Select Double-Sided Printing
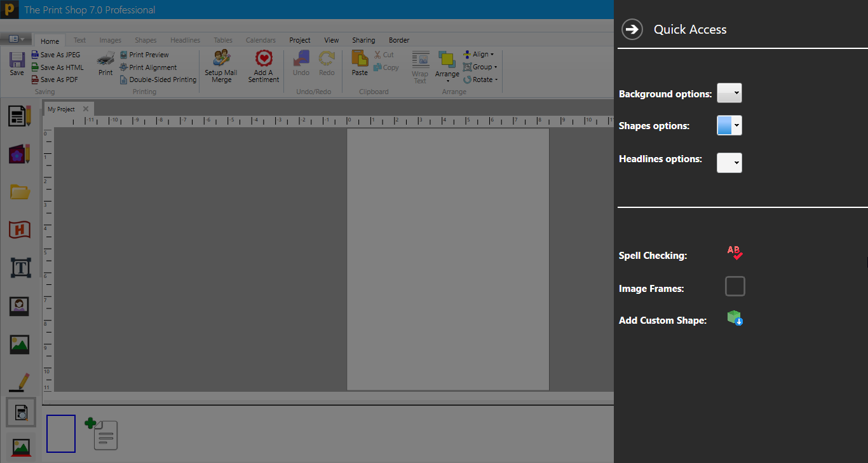 [158, 79]
